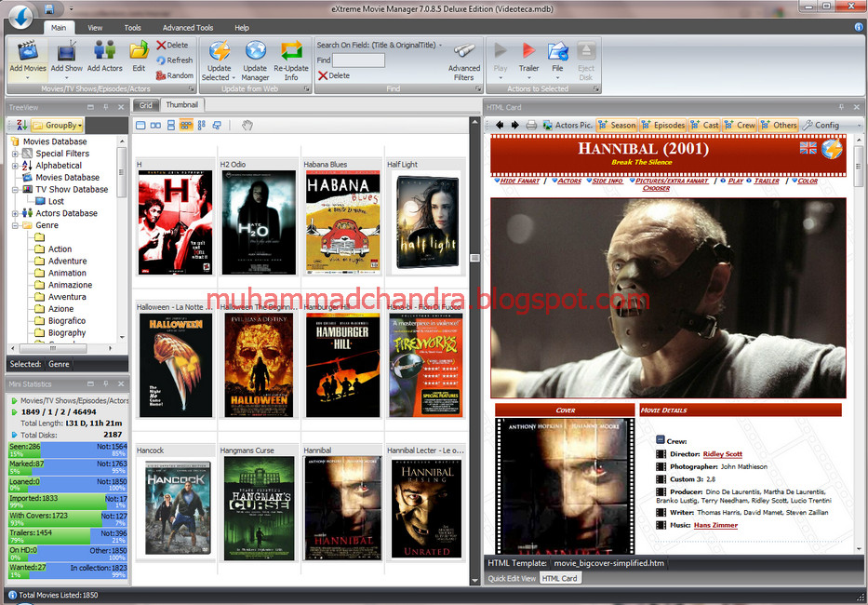
Task: Click the Add Movies icon
Action: point(28,51)
